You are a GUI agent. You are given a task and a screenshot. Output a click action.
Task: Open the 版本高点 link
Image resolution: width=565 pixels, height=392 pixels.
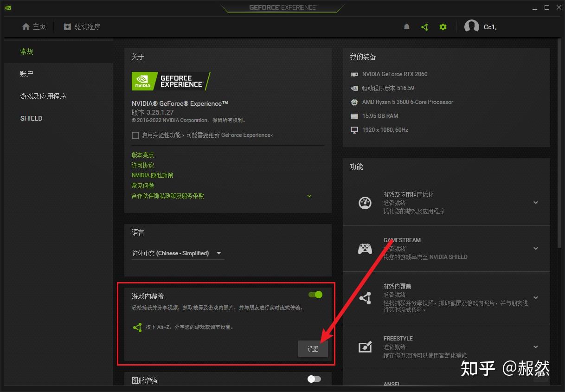pyautogui.click(x=143, y=155)
